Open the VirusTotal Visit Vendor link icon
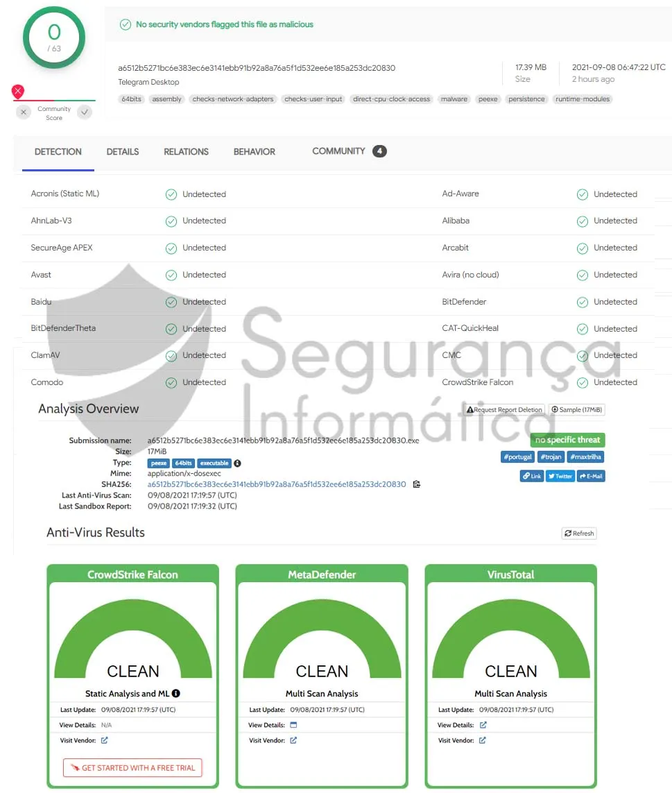Image resolution: width=672 pixels, height=793 pixels. (x=483, y=740)
